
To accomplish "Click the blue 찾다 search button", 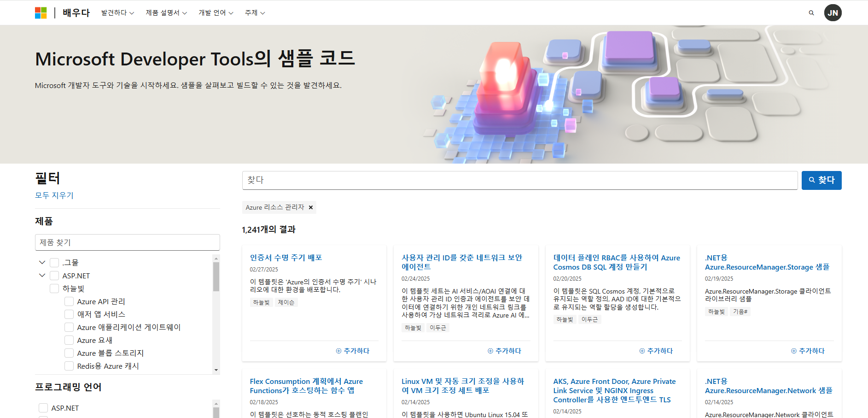I will tap(821, 180).
